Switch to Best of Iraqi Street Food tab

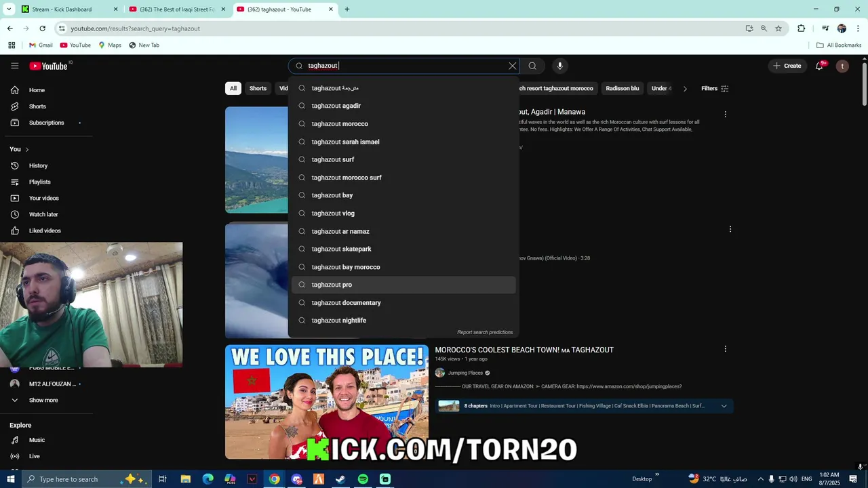pyautogui.click(x=176, y=9)
